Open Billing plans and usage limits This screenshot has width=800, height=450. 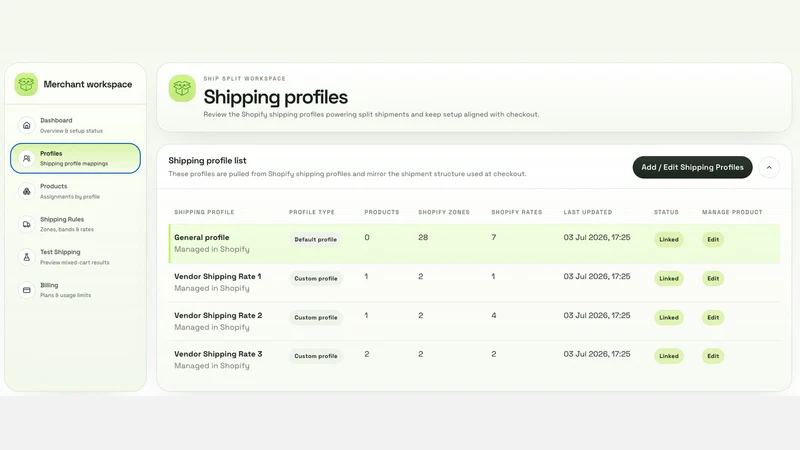click(x=76, y=290)
